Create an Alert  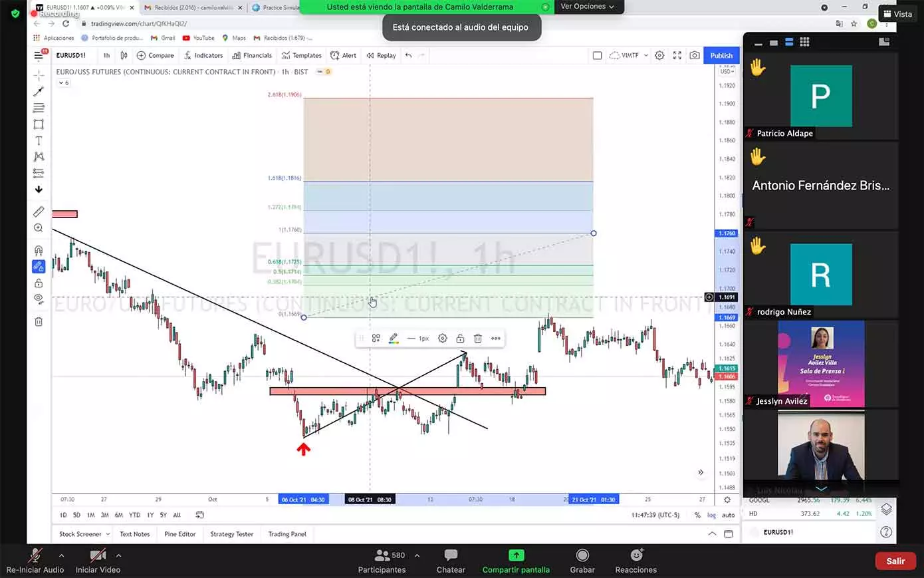(x=344, y=55)
